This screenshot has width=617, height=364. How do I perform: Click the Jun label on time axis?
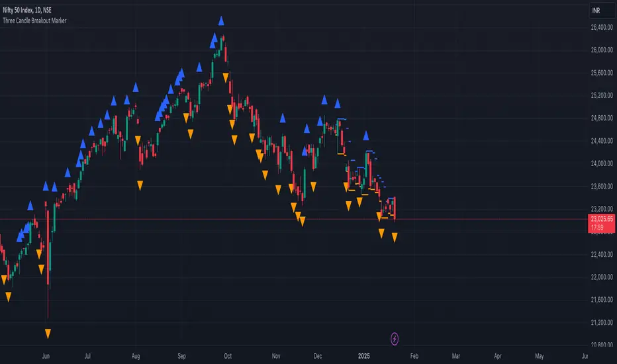point(46,356)
